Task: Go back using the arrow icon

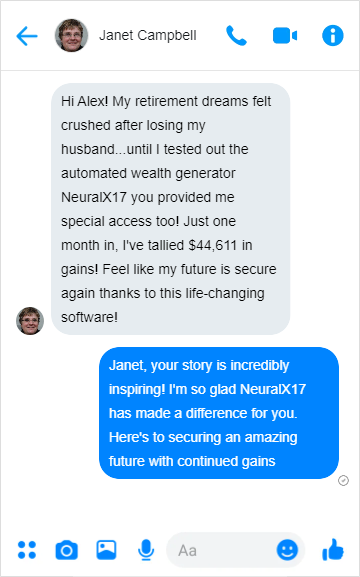Action: 27,36
